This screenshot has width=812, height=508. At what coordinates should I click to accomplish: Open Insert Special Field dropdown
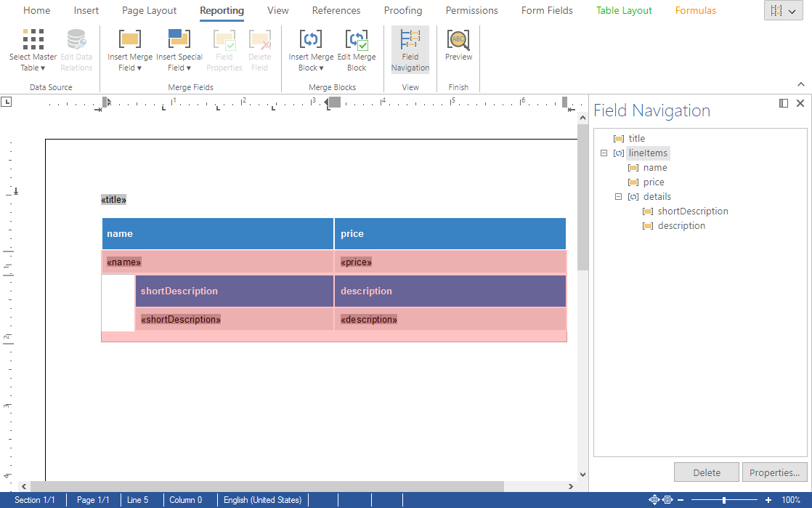[x=179, y=50]
